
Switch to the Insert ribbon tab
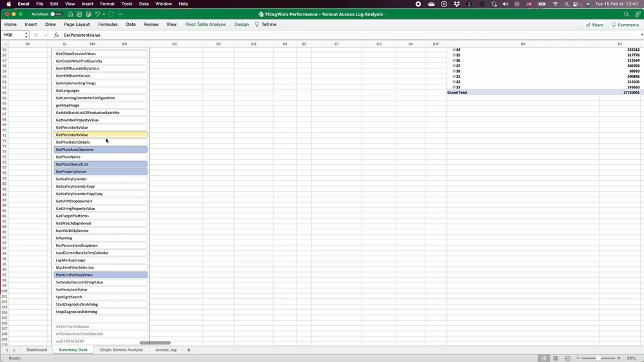[31, 24]
